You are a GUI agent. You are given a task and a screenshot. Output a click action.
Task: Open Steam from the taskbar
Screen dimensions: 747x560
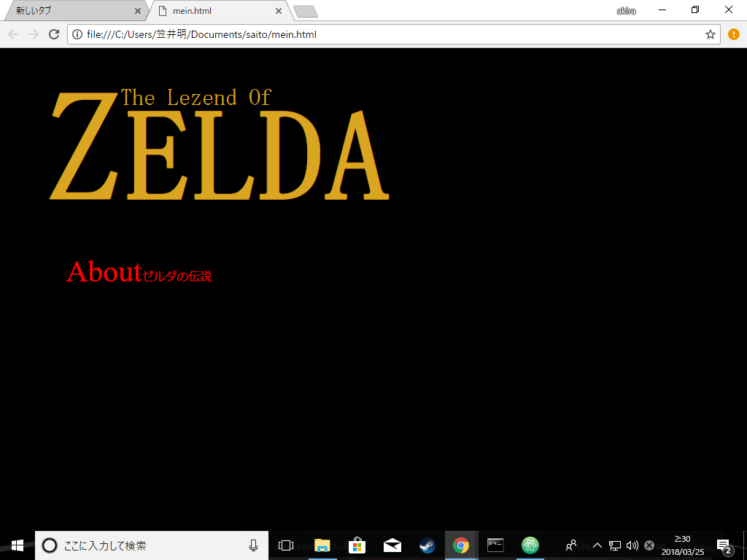[x=427, y=545]
